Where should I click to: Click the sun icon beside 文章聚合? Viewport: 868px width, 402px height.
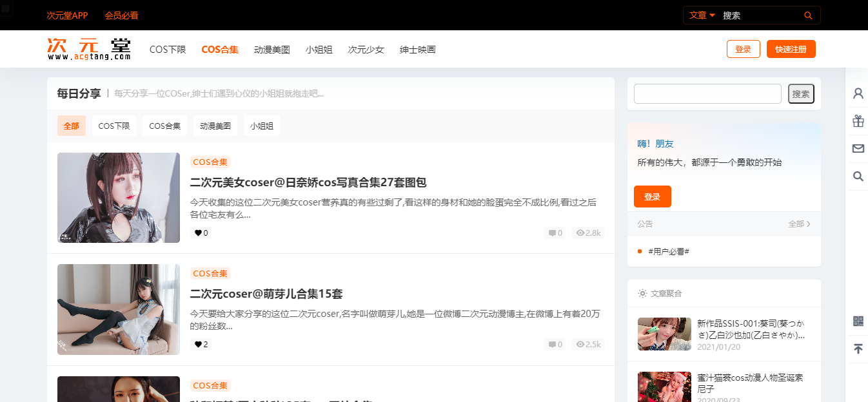pyautogui.click(x=642, y=293)
